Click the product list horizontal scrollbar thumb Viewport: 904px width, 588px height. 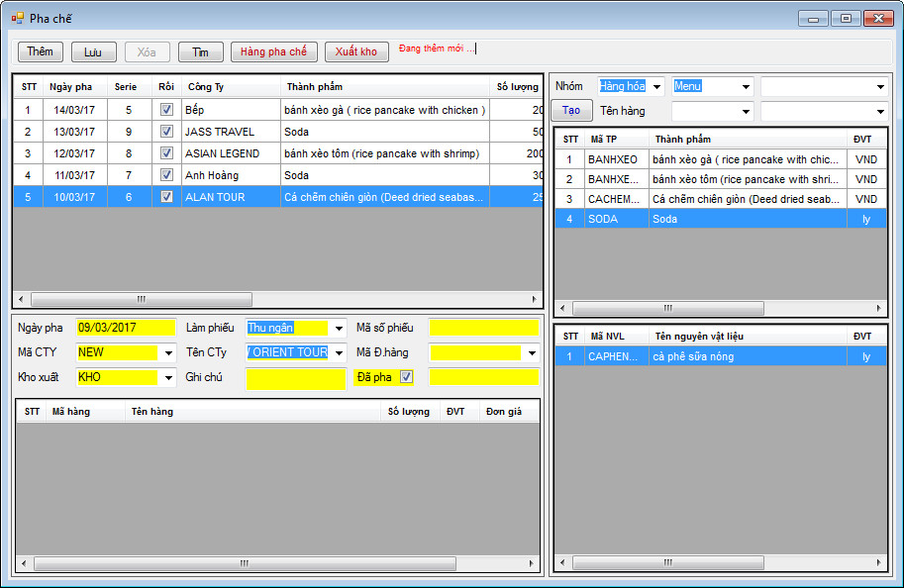(x=668, y=309)
